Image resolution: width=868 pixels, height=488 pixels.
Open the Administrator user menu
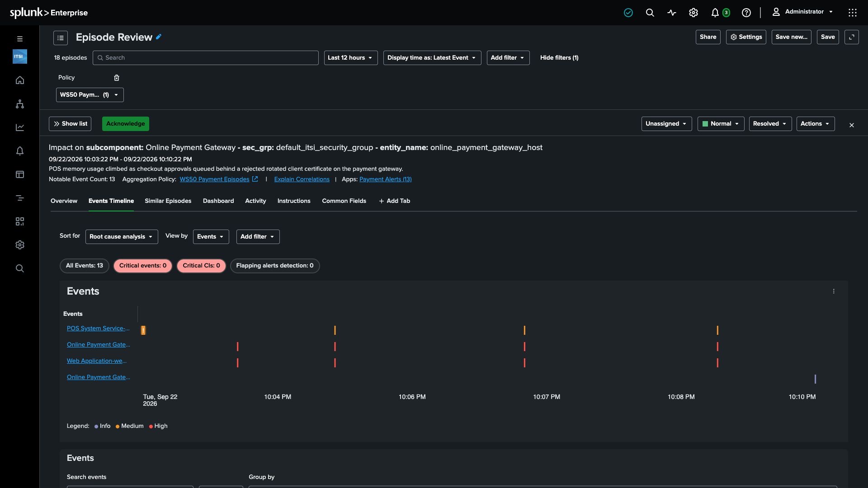tap(802, 12)
